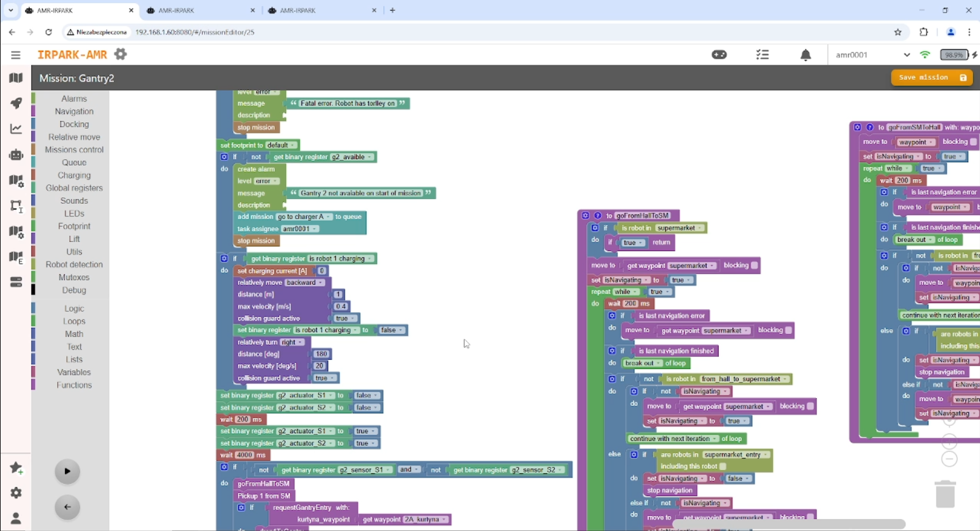Expand the 'go to charger A' mission dropdown
This screenshot has width=980, height=531.
coord(304,217)
